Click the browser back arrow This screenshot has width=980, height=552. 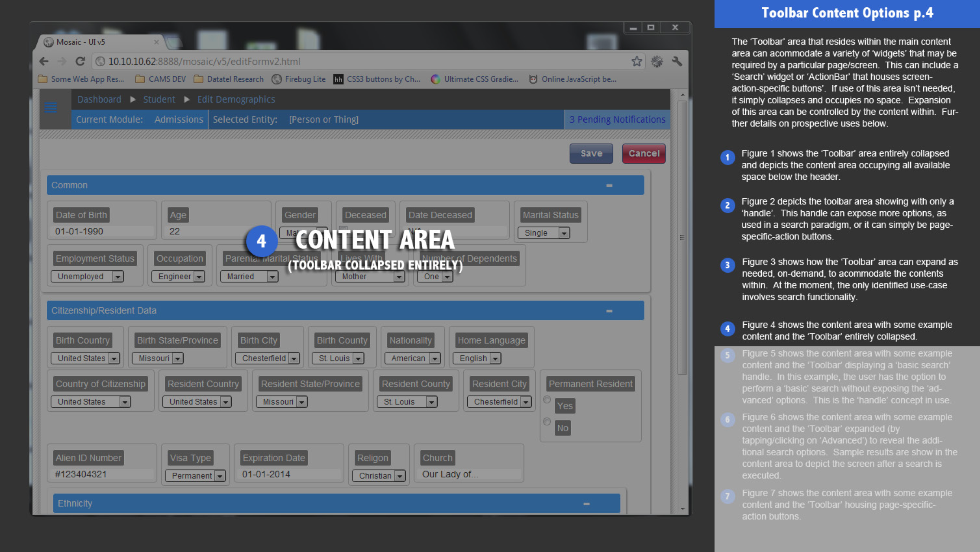tap(44, 61)
